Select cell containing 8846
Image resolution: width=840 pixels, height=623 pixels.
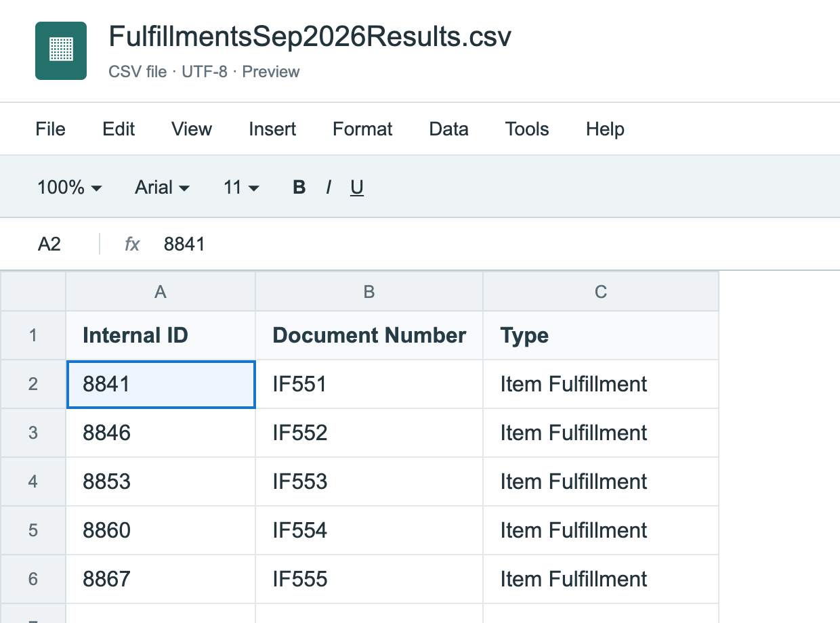click(161, 433)
